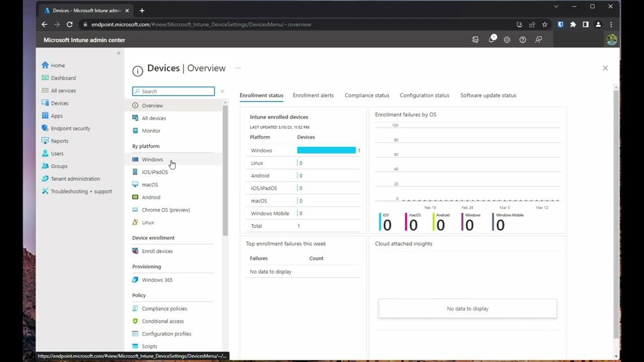
Task: Share the page using the address bar share icon
Action: [x=532, y=24]
